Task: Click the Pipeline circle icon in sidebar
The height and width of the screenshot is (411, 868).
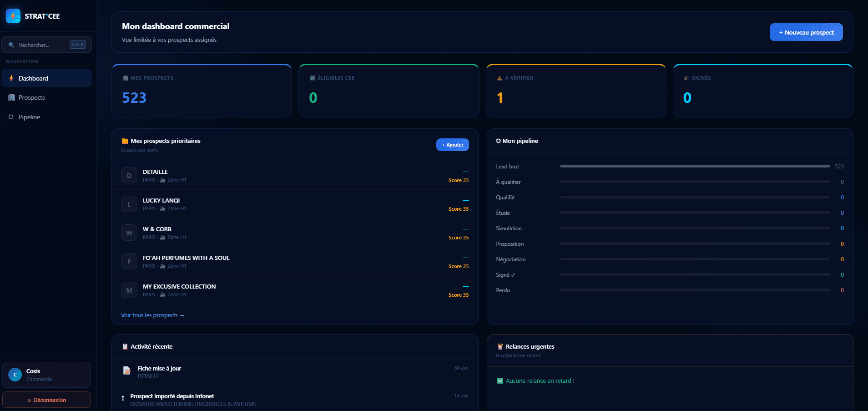Action: coord(11,117)
